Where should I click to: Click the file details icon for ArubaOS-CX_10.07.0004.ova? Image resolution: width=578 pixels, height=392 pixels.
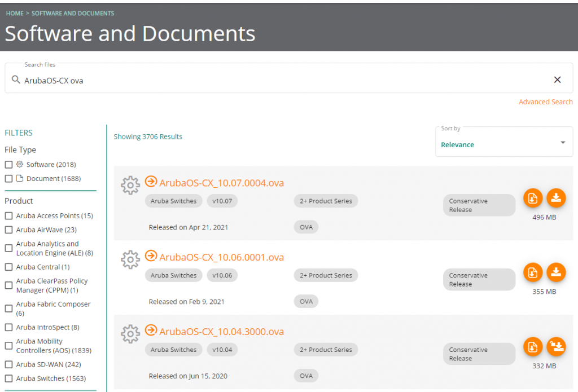click(x=532, y=198)
